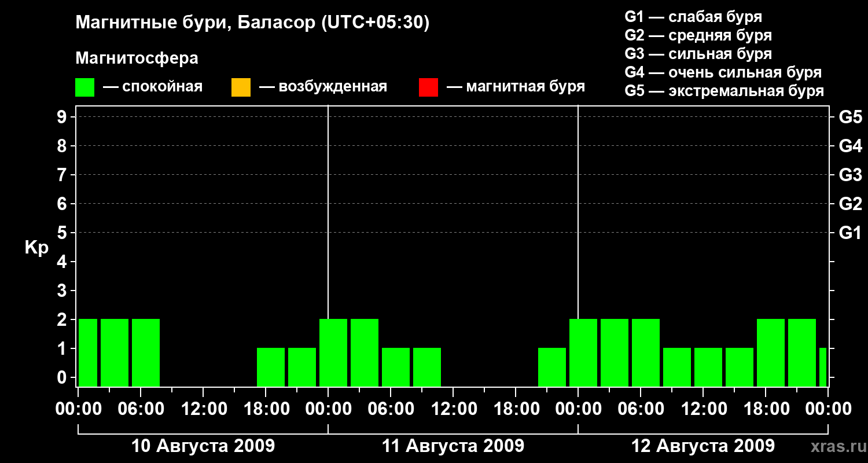Viewport: 868px width, 463px height.
Task: Click the '12:00' tick label under 10 August
Action: click(x=203, y=409)
